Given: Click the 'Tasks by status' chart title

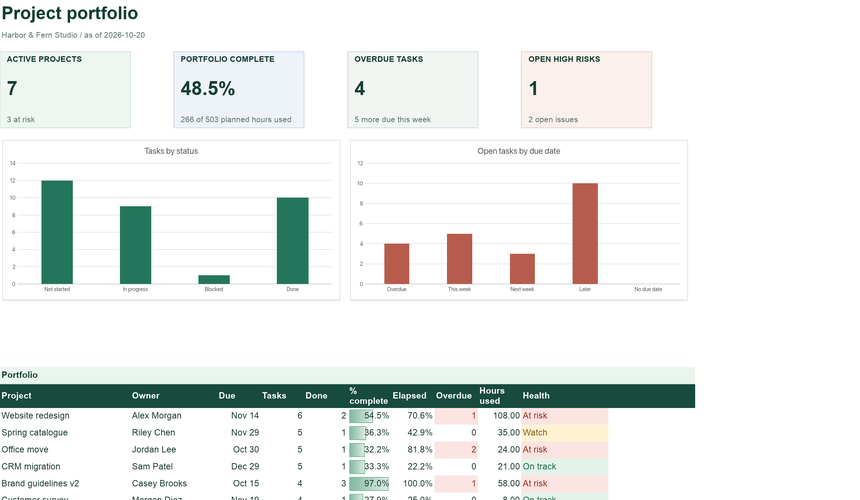Looking at the screenshot, I should [171, 151].
